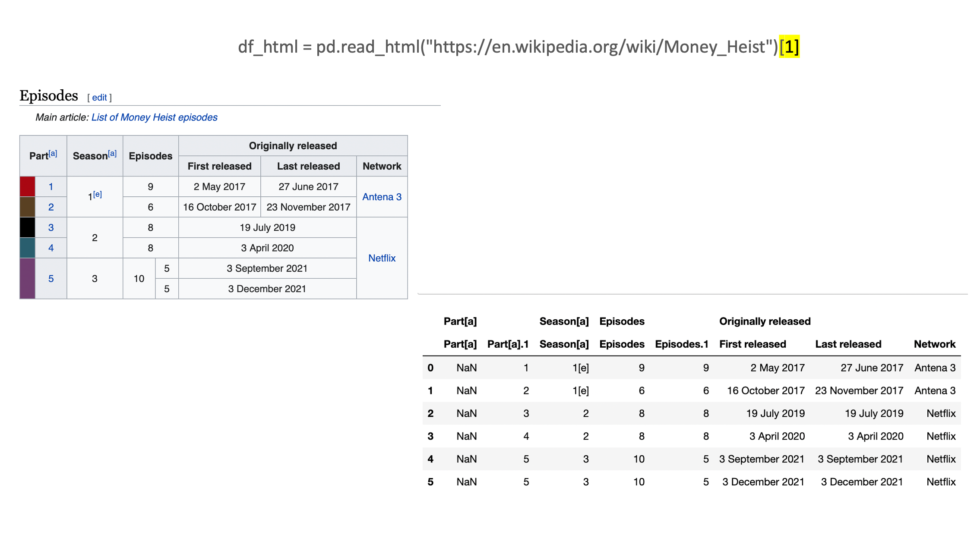Select the 2 May 2017 cell in Wikipedia table
Viewport: 980px width, 535px height.
[220, 187]
